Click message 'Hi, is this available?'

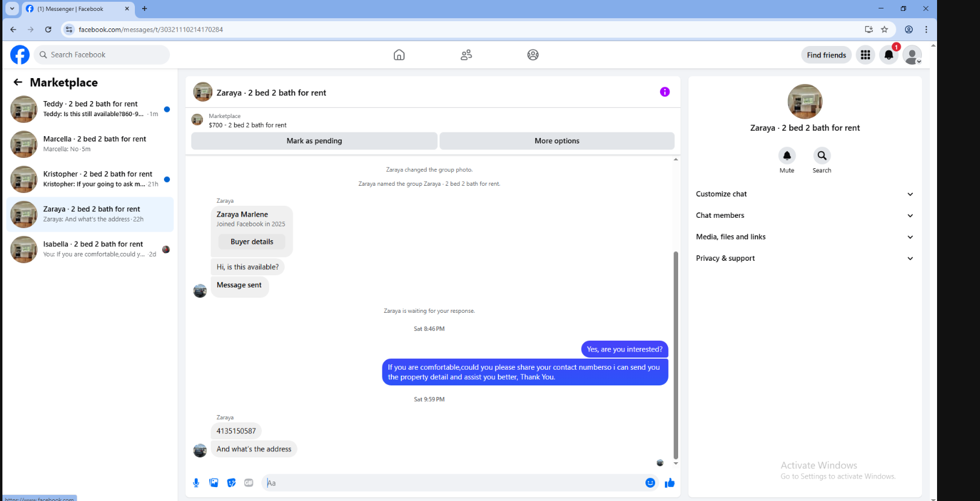(247, 267)
